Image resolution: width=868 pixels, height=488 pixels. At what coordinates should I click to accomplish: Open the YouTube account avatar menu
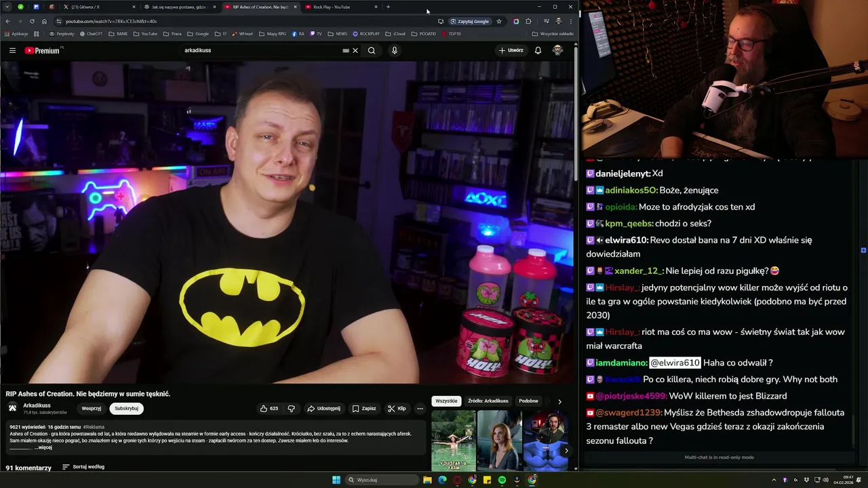[557, 50]
